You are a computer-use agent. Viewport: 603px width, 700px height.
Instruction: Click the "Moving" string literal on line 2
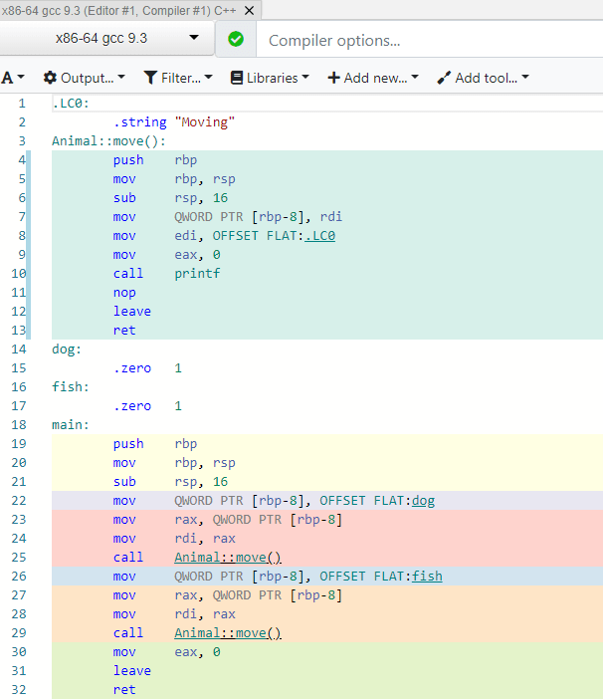(x=204, y=122)
